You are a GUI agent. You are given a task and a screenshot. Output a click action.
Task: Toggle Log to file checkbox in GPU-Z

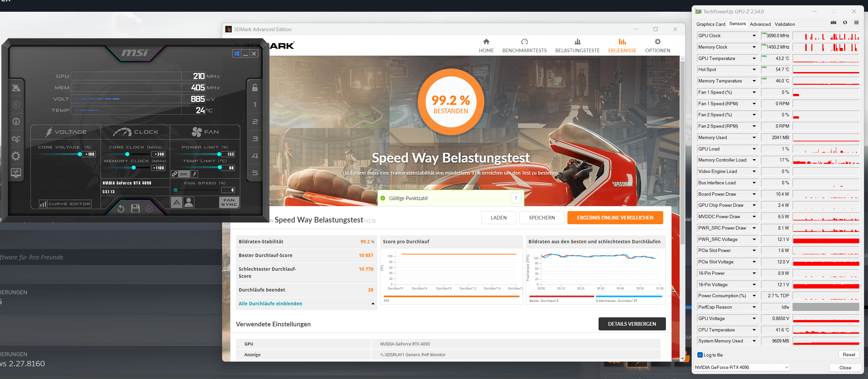(x=700, y=355)
